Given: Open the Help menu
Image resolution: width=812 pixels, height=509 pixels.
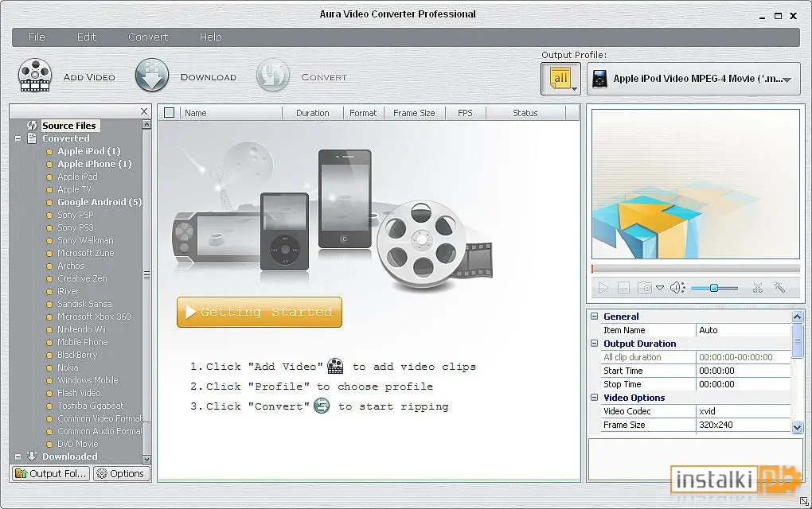Looking at the screenshot, I should tap(211, 37).
